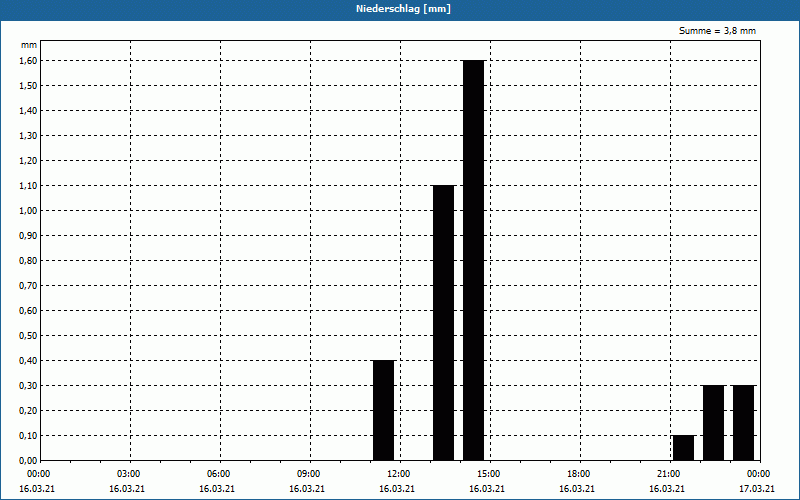Screen dimensions: 800x500
Task: Click the 03:00 time axis label
Action: click(130, 474)
